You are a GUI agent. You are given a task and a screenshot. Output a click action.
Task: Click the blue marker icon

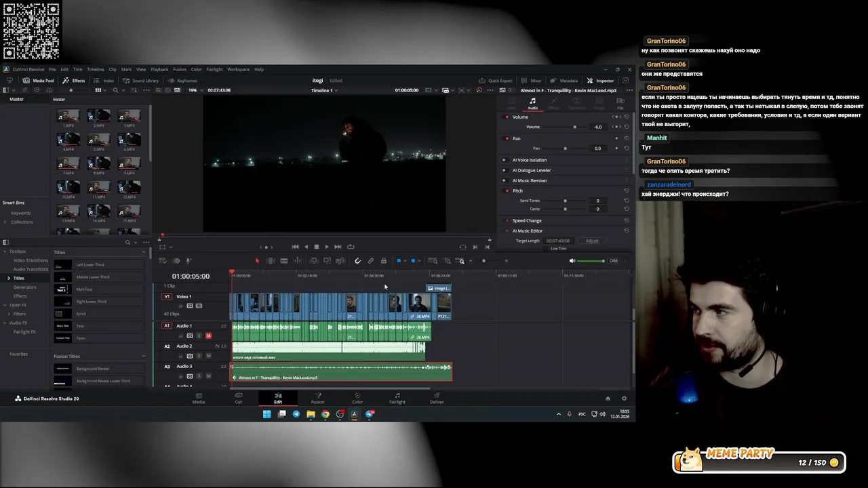coord(413,261)
